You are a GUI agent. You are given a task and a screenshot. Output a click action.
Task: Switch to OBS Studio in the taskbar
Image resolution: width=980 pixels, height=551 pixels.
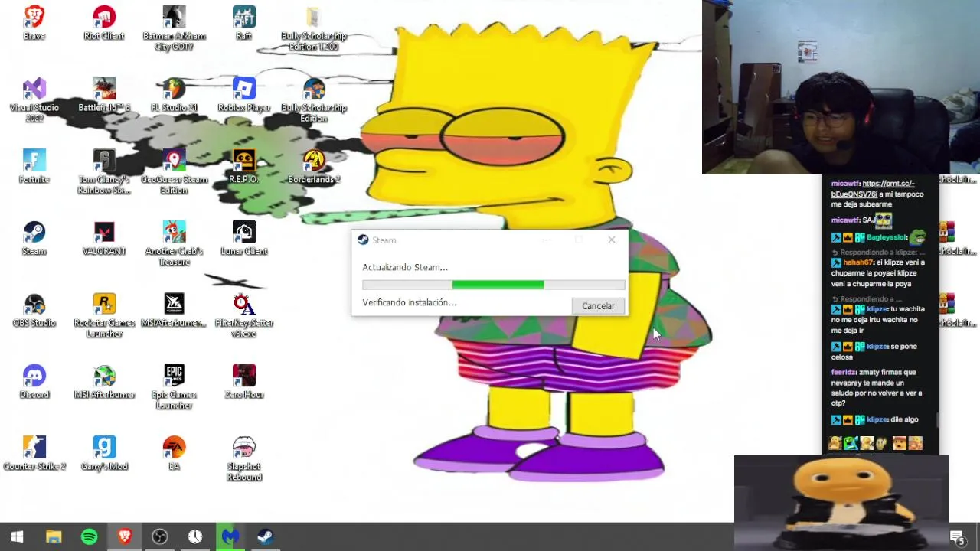[x=159, y=536]
